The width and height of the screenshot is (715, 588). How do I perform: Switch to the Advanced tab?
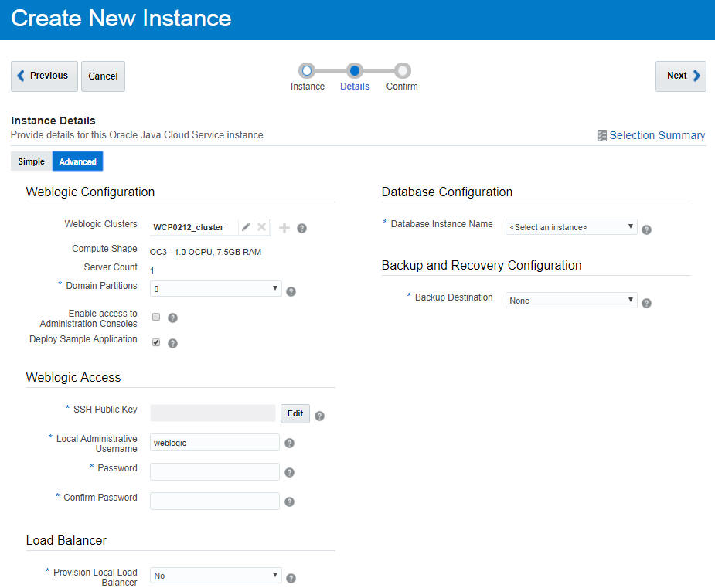[x=77, y=161]
